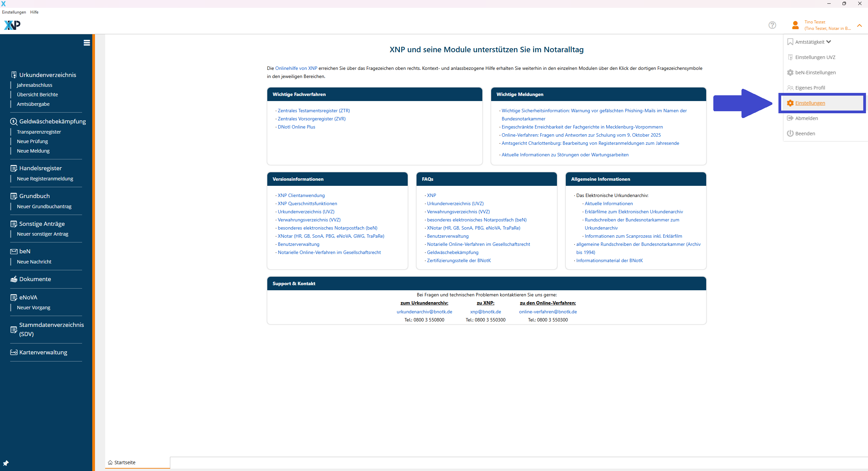
Task: Click Beenden power option
Action: coord(805,134)
